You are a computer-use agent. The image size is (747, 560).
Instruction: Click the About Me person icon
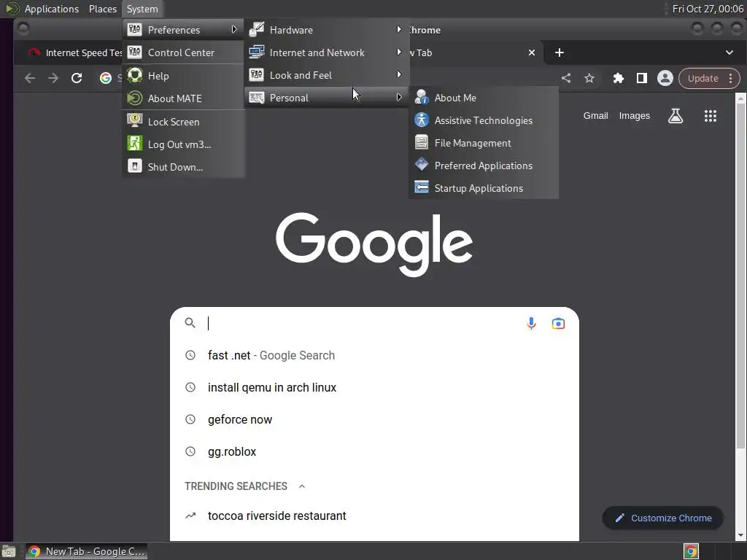(x=422, y=97)
